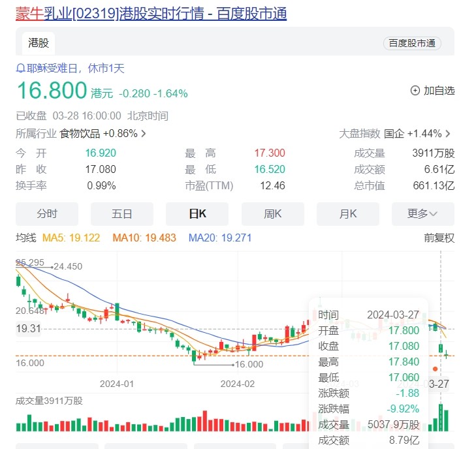Click the 24.450 high marker on chart
The width and height of the screenshot is (476, 449).
tap(68, 266)
